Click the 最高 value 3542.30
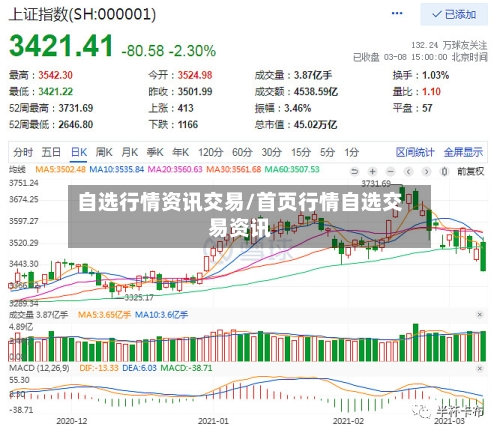The height and width of the screenshot is (433, 500). (55, 75)
